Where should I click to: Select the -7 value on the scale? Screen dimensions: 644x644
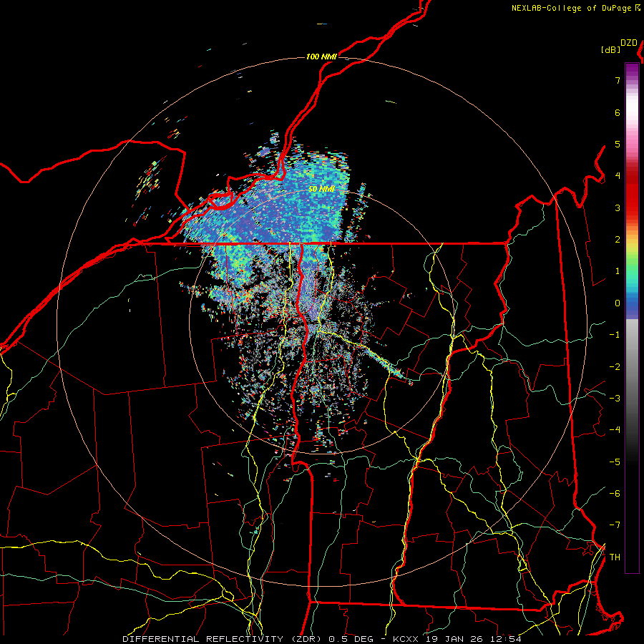click(615, 525)
